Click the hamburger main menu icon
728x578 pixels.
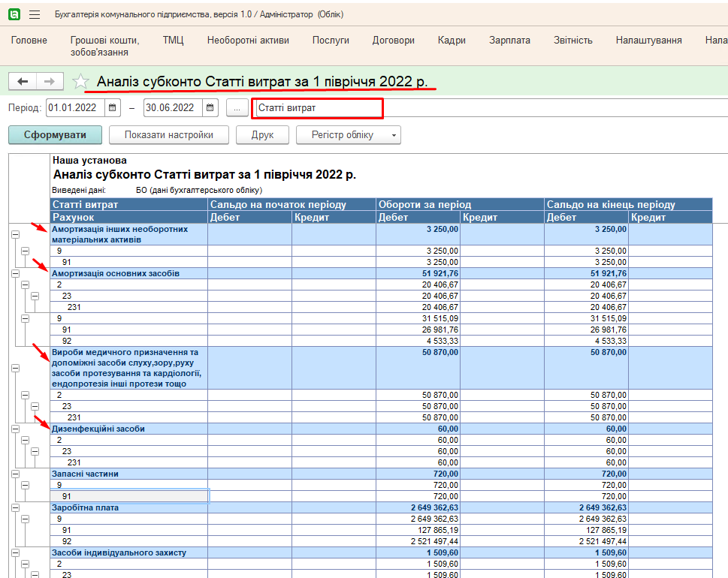tap(35, 15)
